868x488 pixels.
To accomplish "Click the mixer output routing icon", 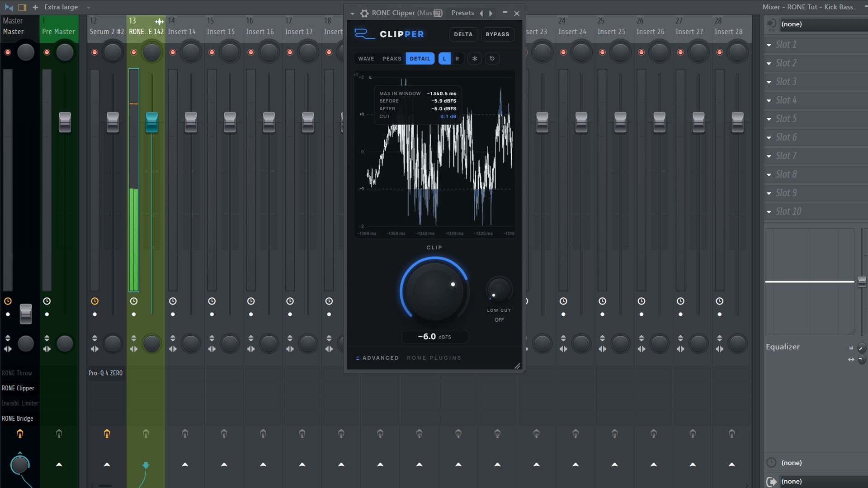I will [x=771, y=482].
